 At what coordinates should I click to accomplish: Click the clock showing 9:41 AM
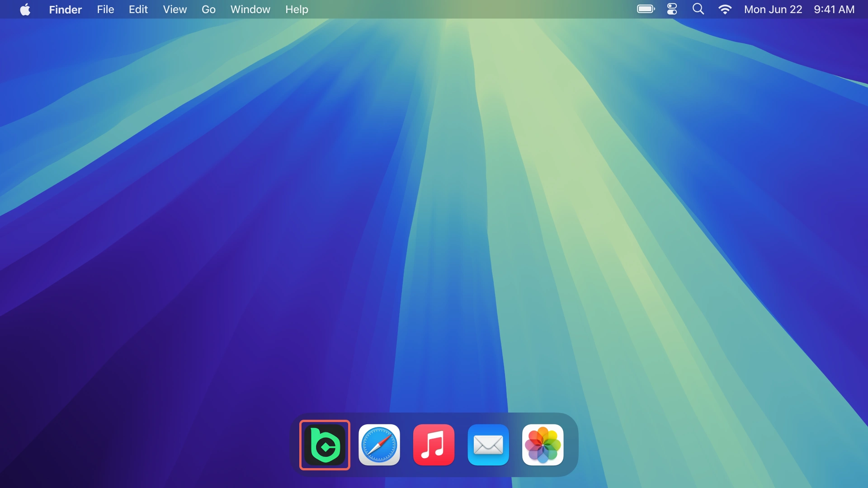click(x=833, y=9)
